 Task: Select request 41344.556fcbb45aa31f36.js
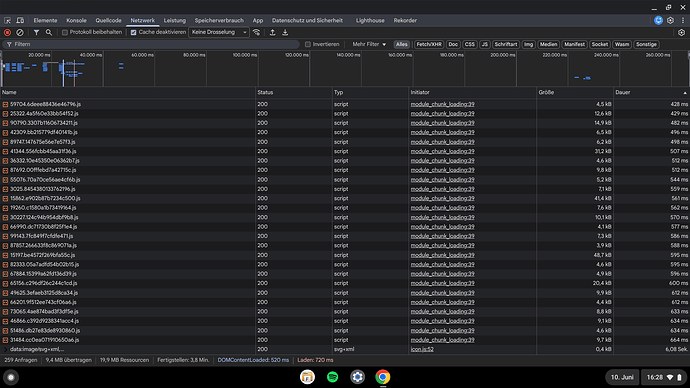click(43, 152)
